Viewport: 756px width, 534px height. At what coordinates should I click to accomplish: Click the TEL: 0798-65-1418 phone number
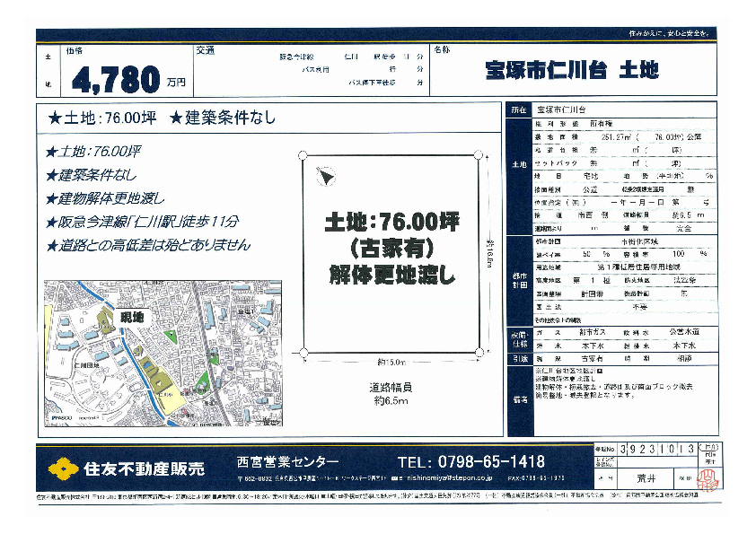[470, 462]
